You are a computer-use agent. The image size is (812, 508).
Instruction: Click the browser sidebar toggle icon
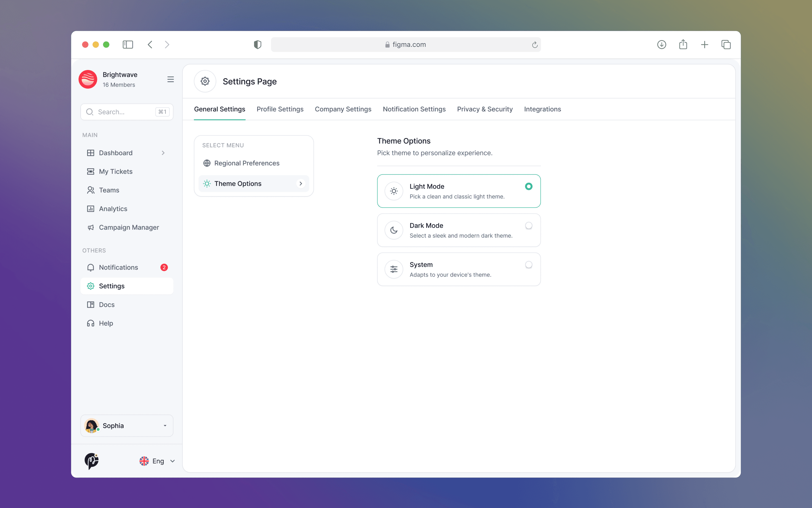[x=128, y=45]
